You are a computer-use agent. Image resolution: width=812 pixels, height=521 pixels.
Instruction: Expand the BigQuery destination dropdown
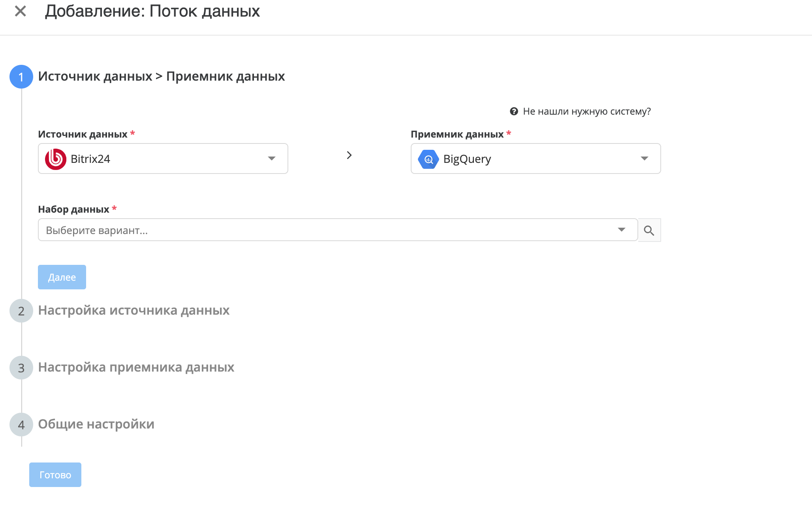(644, 159)
